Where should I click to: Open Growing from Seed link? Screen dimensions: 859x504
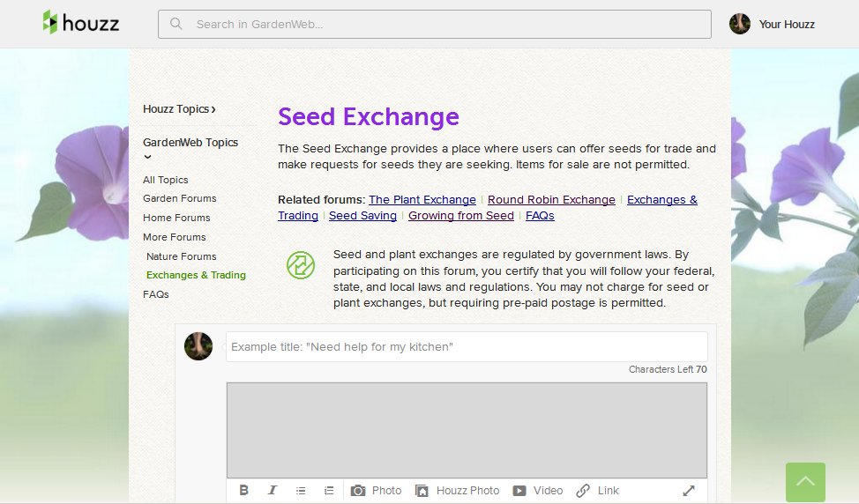click(461, 216)
